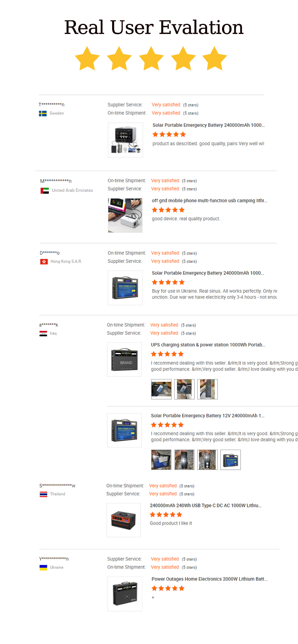Open Sweden review's solar battery product thumbnail

click(126, 140)
